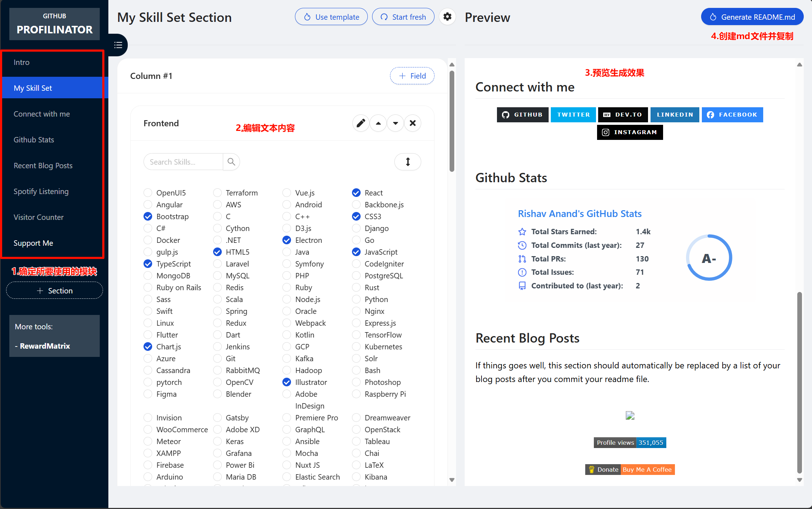Viewport: 812px width, 509px height.
Task: Edit the Frontend skill group with pencil icon
Action: (x=361, y=123)
